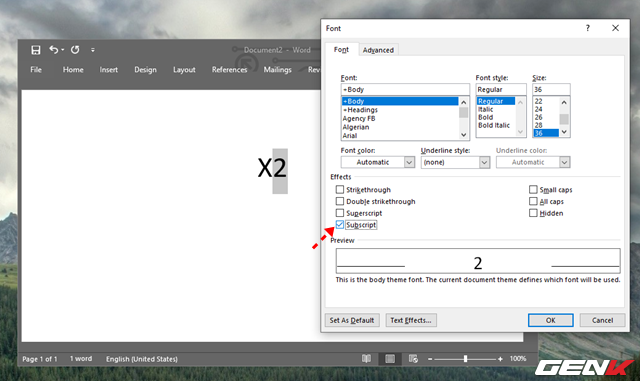640x381 pixels.
Task: Open the Layout ribbon tab
Action: 184,70
